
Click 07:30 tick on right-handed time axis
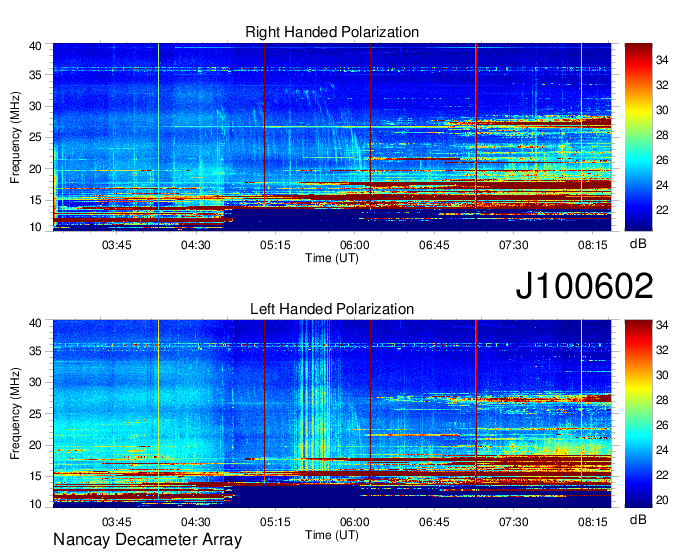[513, 245]
